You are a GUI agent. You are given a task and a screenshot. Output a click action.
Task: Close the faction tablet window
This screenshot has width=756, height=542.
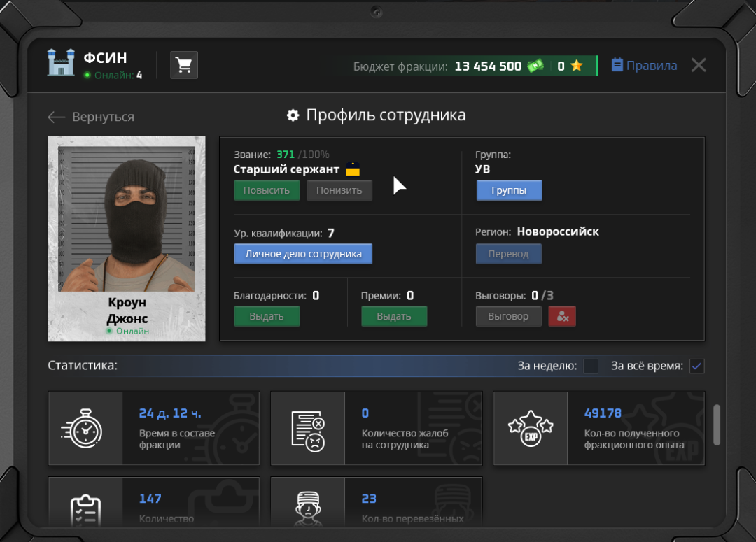(x=698, y=65)
